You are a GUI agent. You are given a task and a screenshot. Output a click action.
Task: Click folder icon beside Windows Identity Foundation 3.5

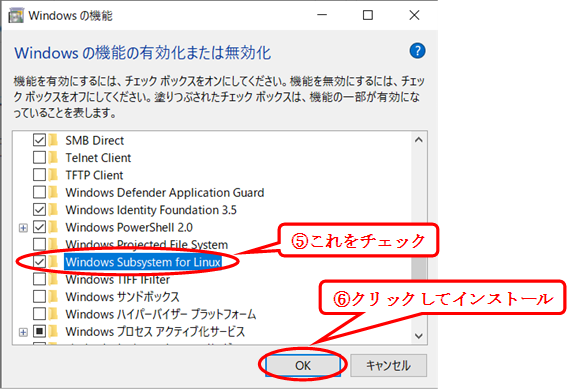(x=53, y=209)
